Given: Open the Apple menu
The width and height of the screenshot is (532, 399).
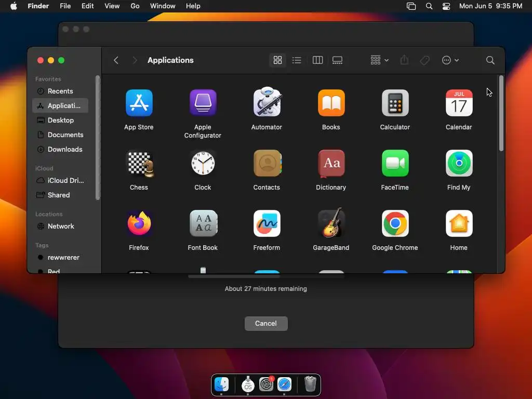Looking at the screenshot, I should (x=14, y=6).
